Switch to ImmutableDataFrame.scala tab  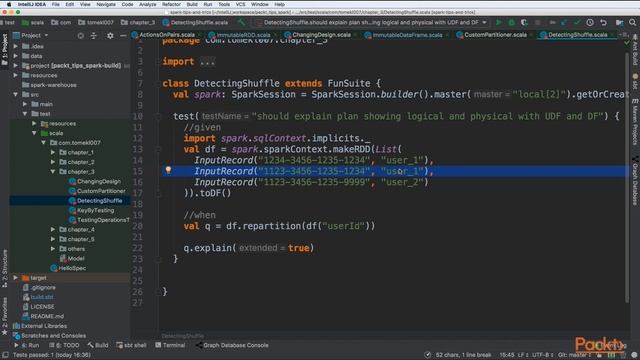click(407, 35)
